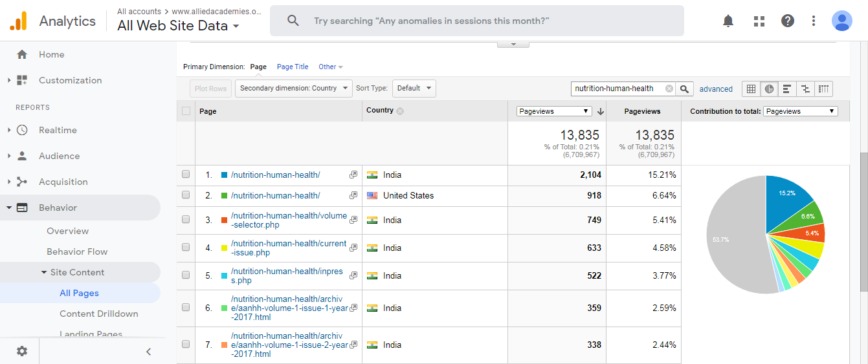This screenshot has width=868, height=364.
Task: Click the blue 15.2% pie chart slice
Action: (785, 200)
